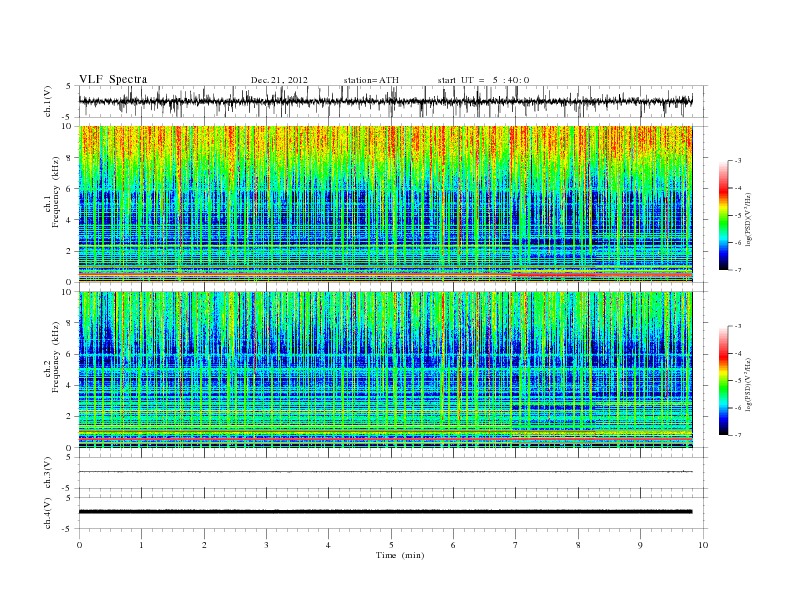Click the time axis end label "10"

click(x=703, y=545)
